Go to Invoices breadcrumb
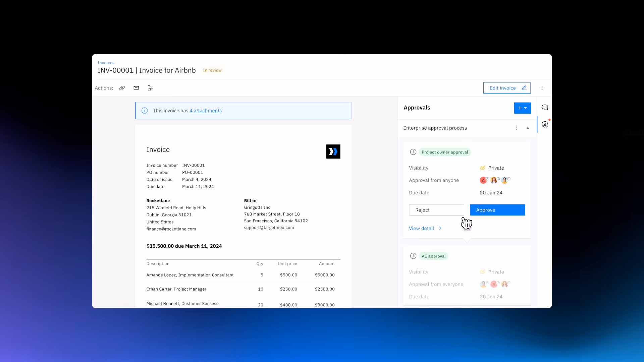 pyautogui.click(x=106, y=63)
